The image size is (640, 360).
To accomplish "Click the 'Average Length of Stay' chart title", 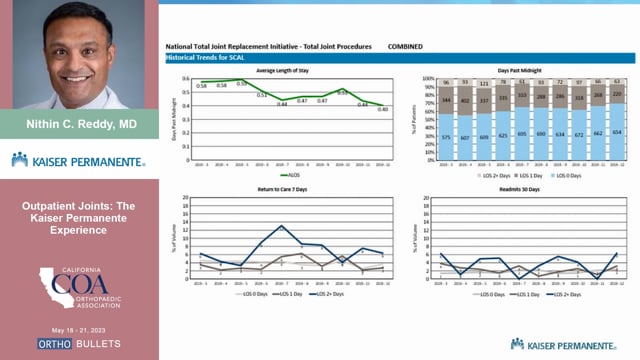I will pos(282,70).
